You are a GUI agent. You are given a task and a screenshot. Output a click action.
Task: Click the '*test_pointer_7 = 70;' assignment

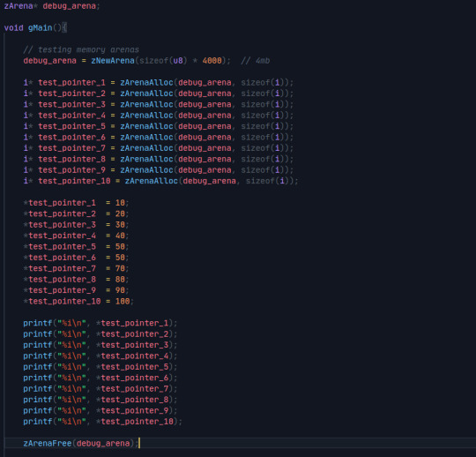pyautogui.click(x=76, y=268)
